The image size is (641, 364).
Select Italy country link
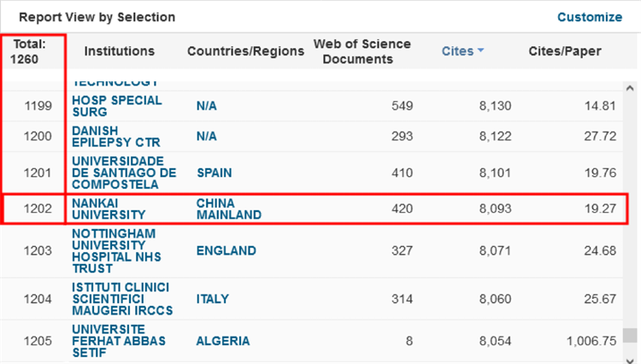pos(212,299)
